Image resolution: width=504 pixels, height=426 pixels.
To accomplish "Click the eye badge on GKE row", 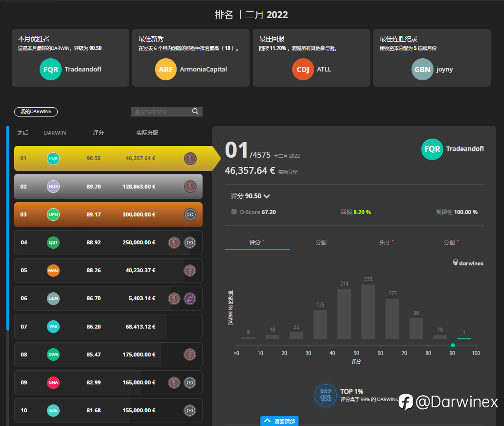I will tap(190, 410).
